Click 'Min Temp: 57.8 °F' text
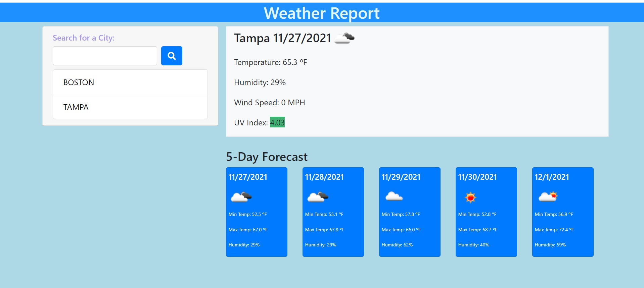644x288 pixels. coord(401,214)
